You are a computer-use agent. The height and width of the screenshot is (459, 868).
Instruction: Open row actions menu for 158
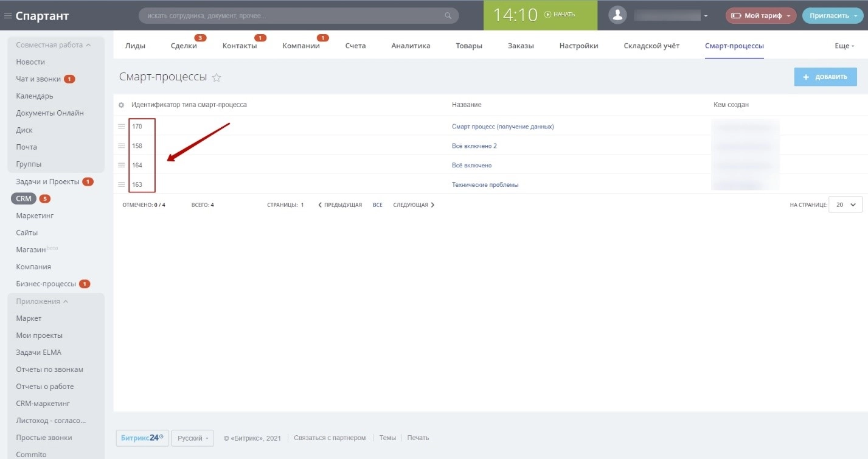(122, 146)
